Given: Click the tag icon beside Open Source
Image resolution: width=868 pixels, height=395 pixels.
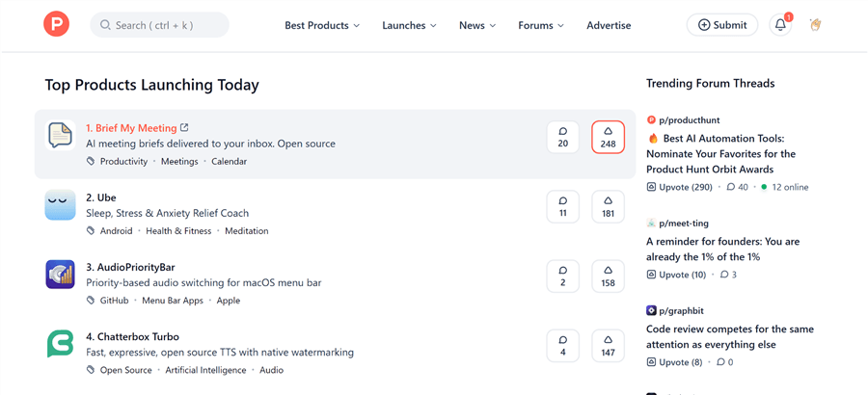Looking at the screenshot, I should click(91, 370).
